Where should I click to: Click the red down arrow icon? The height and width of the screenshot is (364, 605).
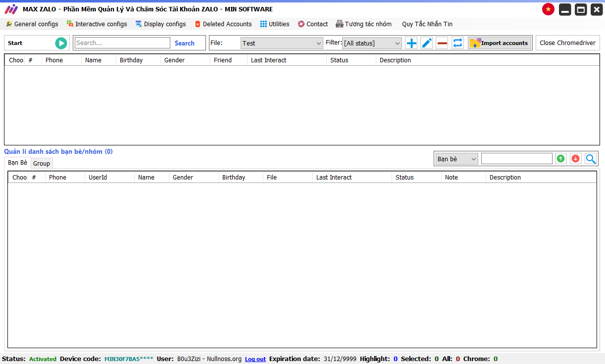click(575, 159)
